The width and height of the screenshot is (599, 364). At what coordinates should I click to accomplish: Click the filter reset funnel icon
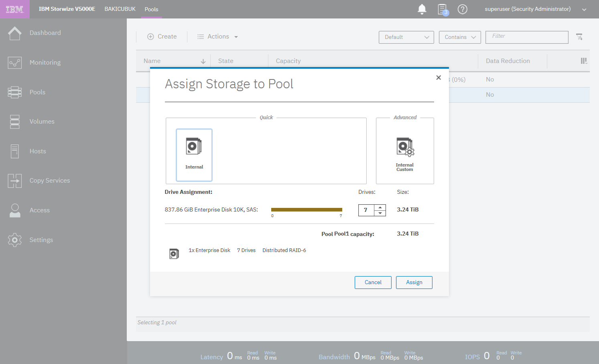click(579, 37)
